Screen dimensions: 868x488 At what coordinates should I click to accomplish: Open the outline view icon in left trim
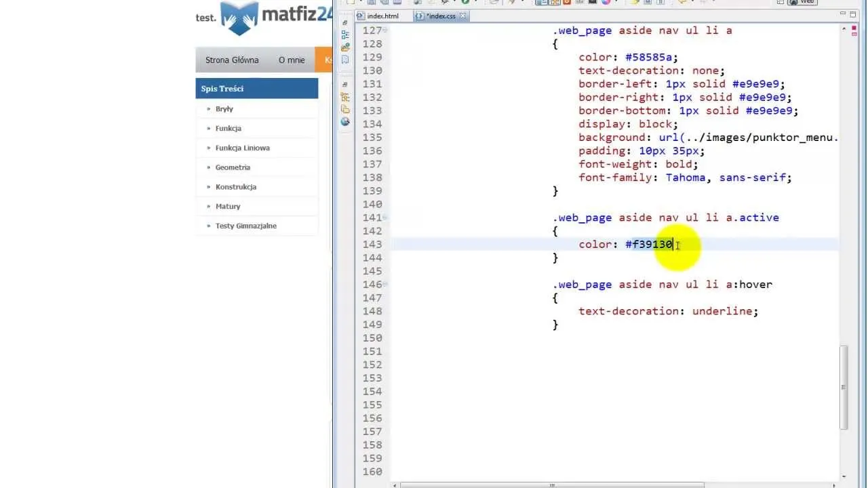pos(345,35)
